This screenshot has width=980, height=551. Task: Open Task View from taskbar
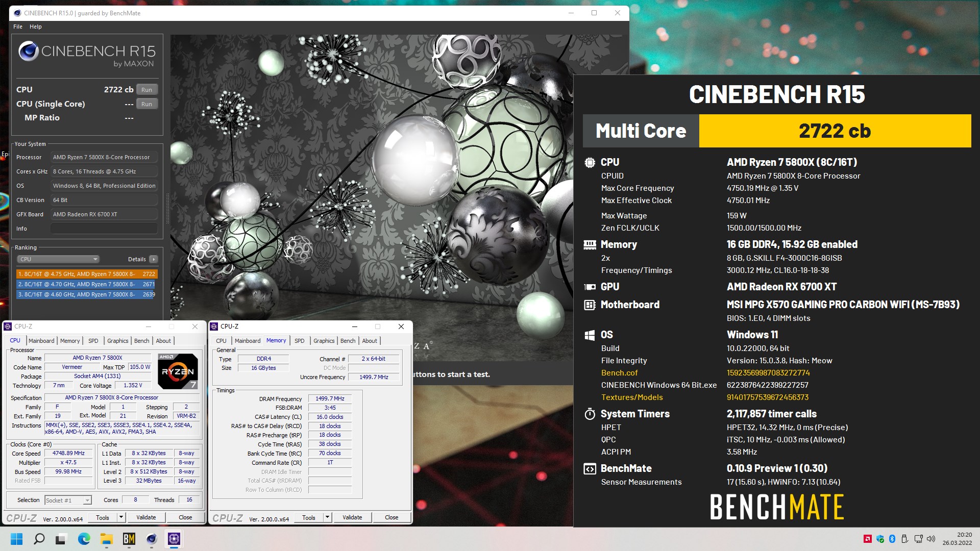pos(61,539)
